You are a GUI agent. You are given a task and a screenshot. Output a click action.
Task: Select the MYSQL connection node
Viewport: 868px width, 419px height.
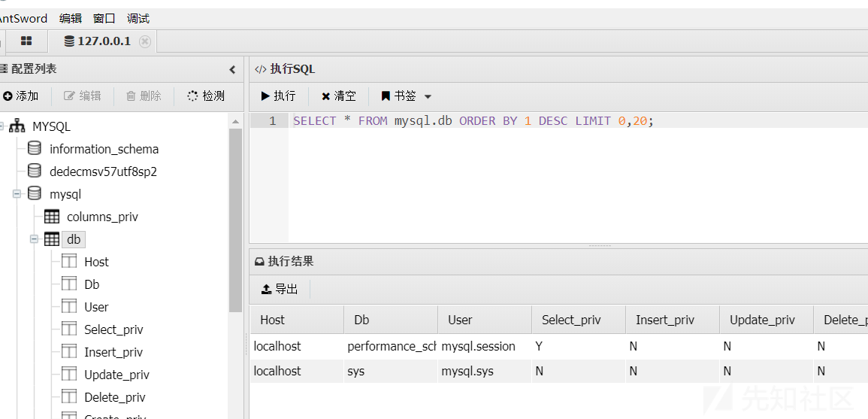click(52, 126)
